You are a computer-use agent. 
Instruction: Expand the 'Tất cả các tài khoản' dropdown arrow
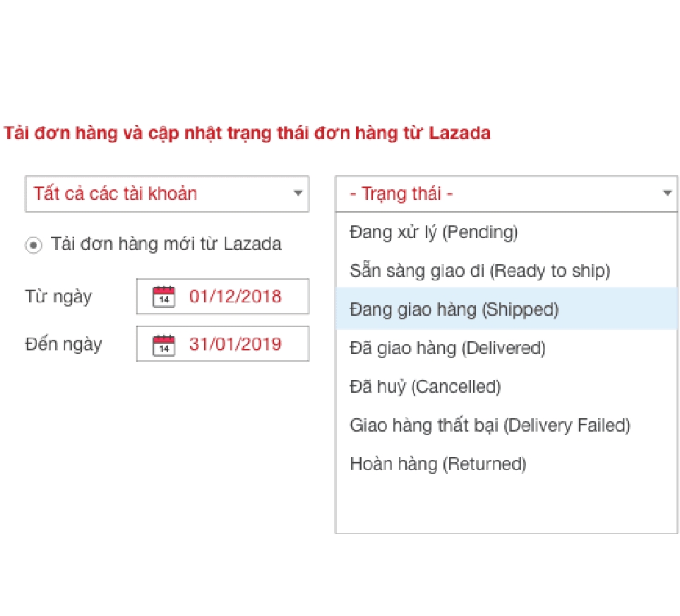click(298, 193)
